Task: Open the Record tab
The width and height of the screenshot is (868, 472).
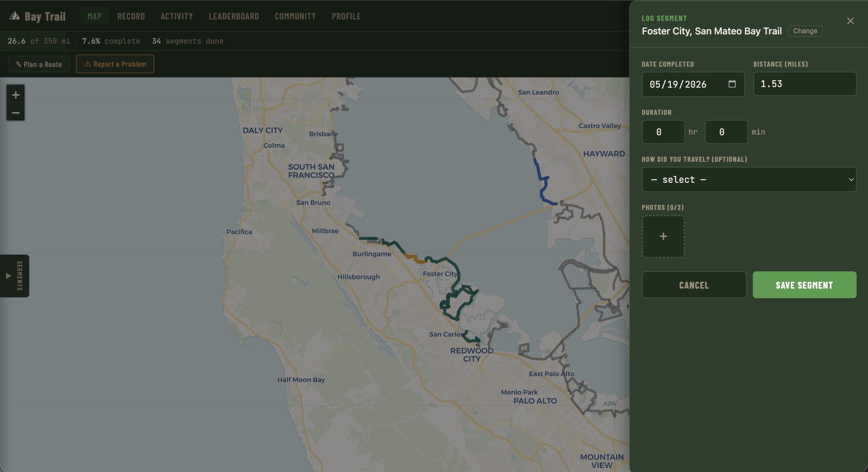Action: [131, 16]
